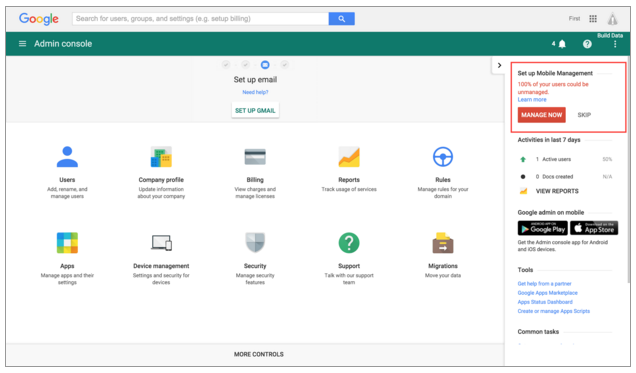Screen dimensions: 636x373
Task: Collapse the right side panel chevron
Action: click(499, 65)
